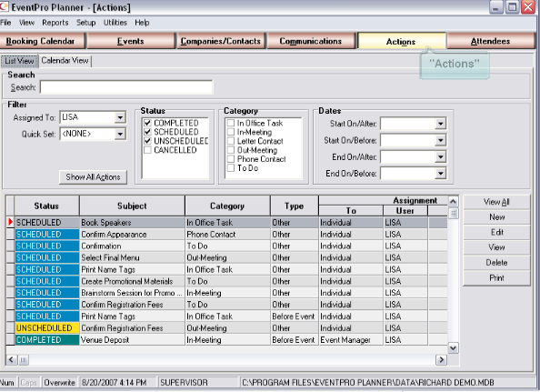Sort by the Subject column header

132,206
